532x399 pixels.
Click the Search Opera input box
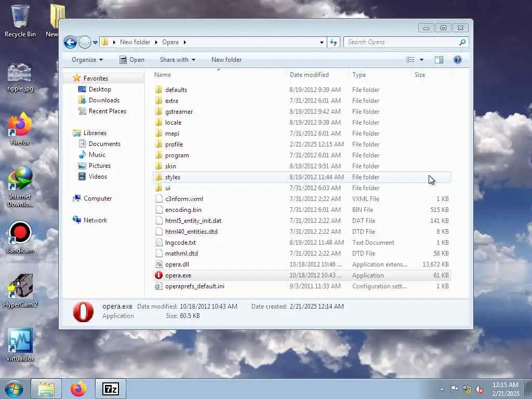401,42
